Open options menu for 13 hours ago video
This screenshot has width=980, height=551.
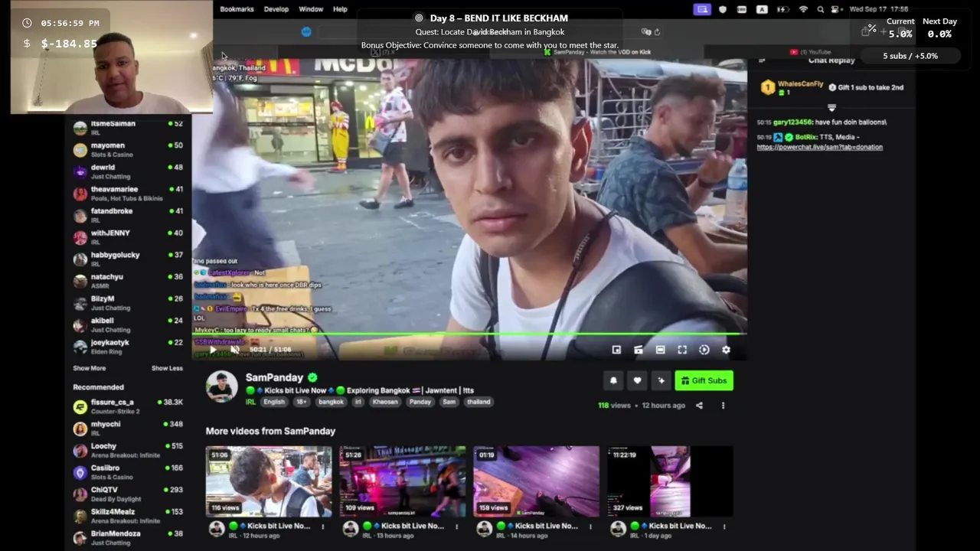pyautogui.click(x=456, y=527)
